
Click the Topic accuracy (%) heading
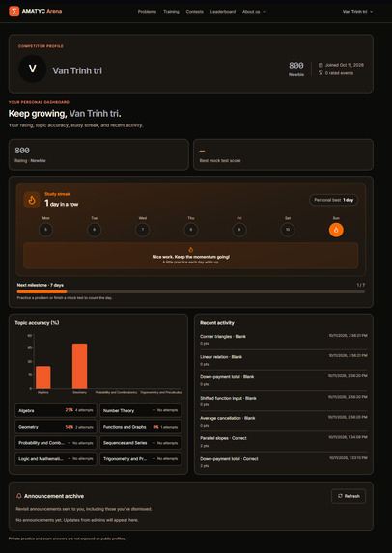point(37,322)
